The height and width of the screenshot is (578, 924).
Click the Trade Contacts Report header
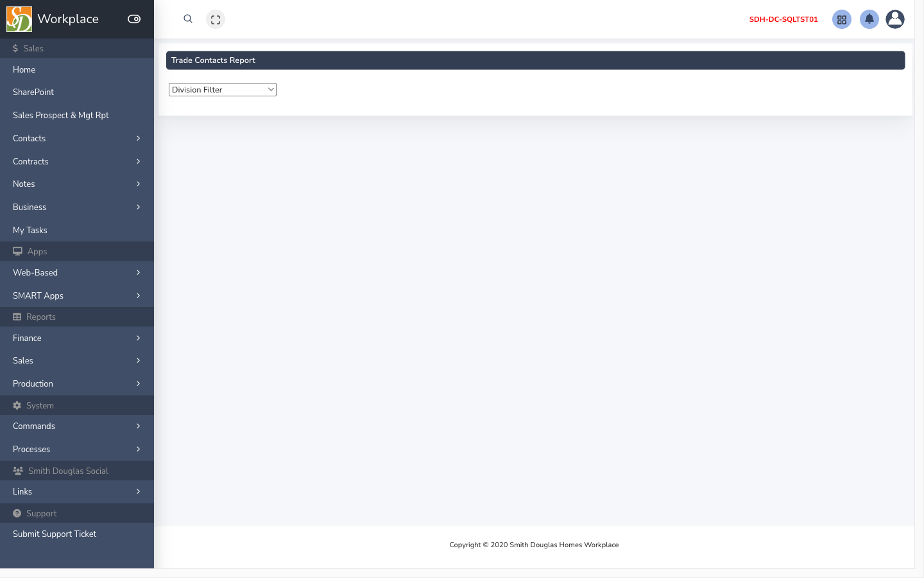click(535, 60)
